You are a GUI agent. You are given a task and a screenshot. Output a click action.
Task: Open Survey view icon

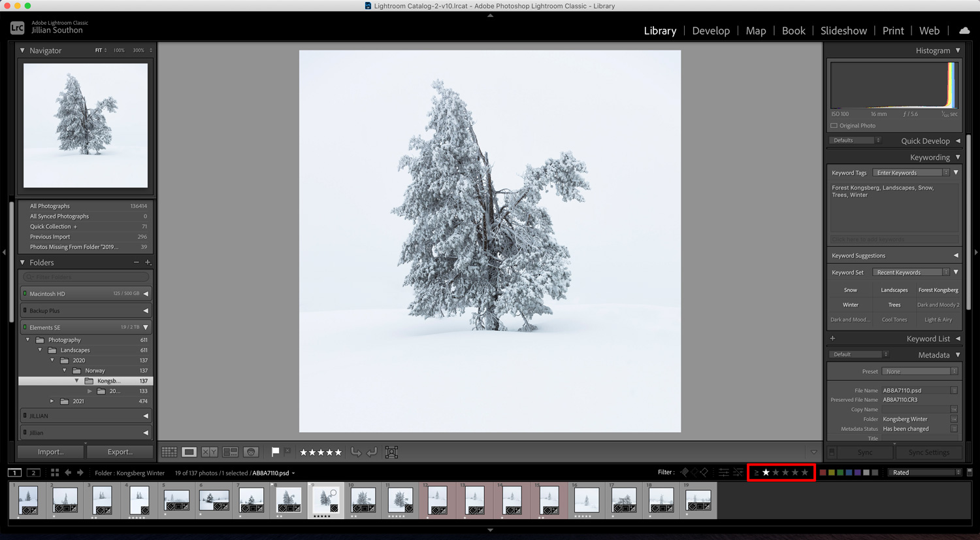(230, 452)
